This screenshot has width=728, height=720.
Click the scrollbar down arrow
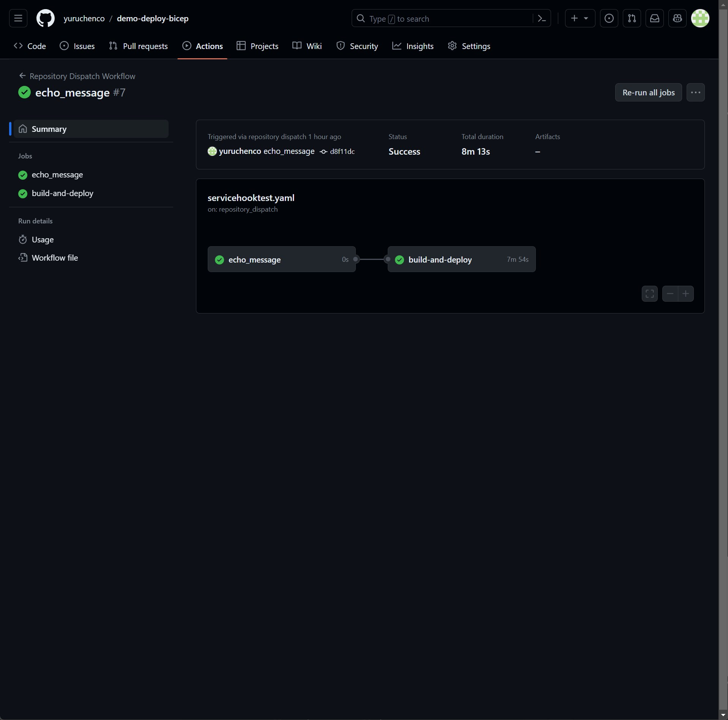point(723,715)
